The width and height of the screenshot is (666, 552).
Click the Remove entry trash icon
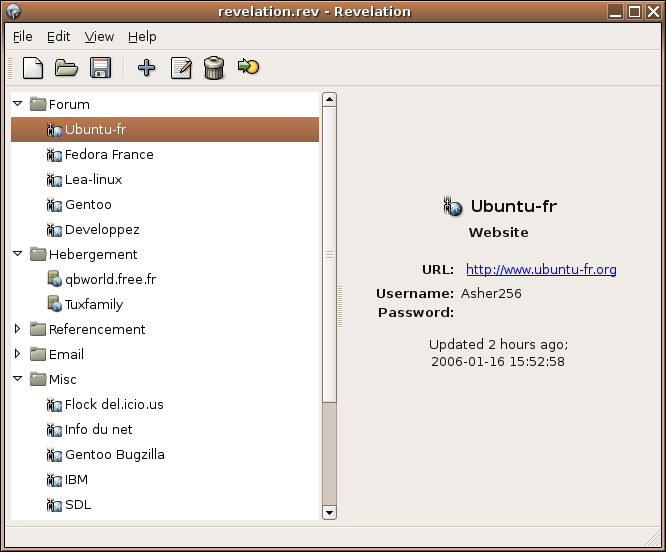click(214, 68)
